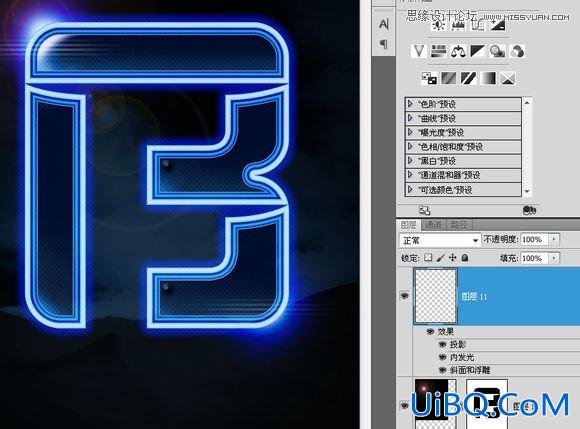Switch to the 图层 tab
This screenshot has width=580, height=429.
409,224
